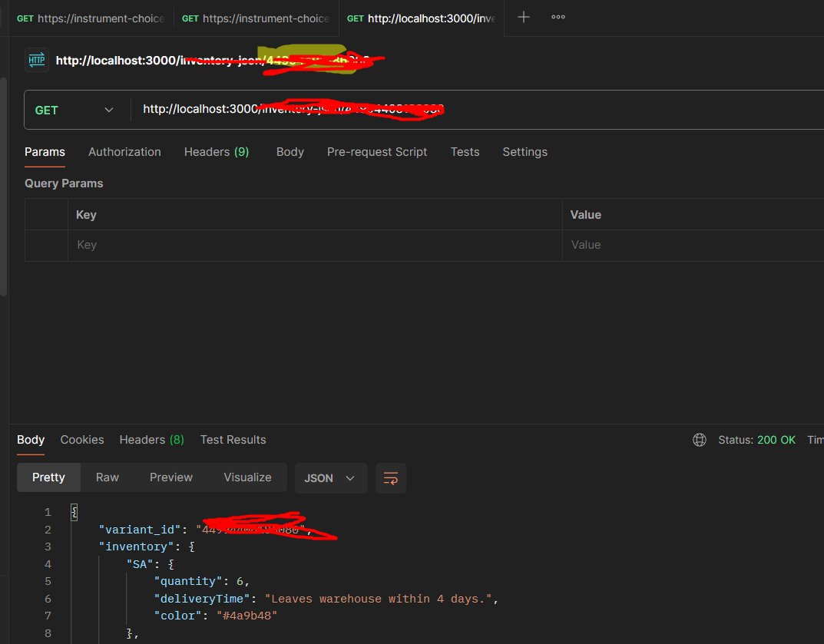Open the Authorization tab
This screenshot has width=824, height=644.
coord(124,152)
